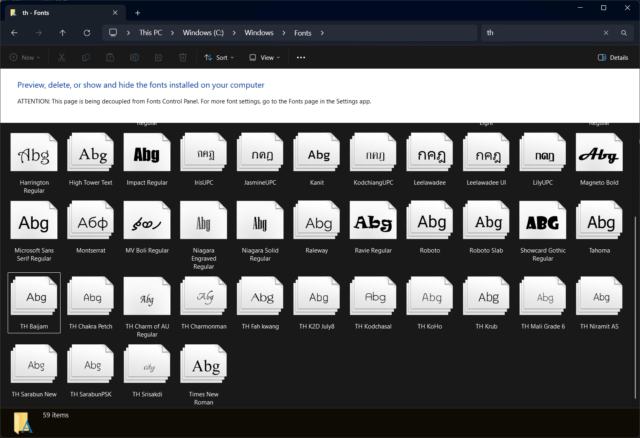Select the Magneto Bold font icon
The image size is (640, 438).
click(599, 152)
